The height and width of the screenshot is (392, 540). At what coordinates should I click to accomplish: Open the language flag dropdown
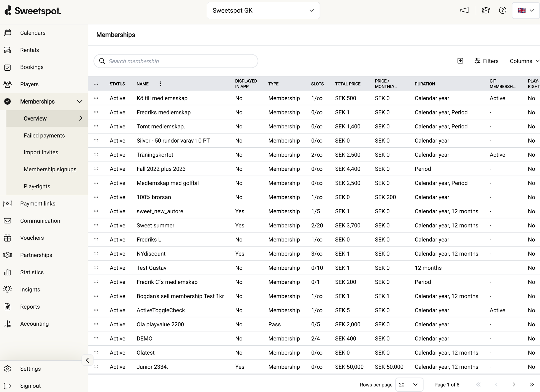click(525, 11)
